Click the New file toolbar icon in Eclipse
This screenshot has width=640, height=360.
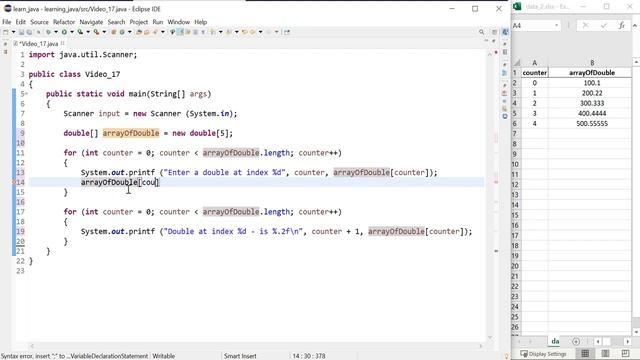pos(5,32)
